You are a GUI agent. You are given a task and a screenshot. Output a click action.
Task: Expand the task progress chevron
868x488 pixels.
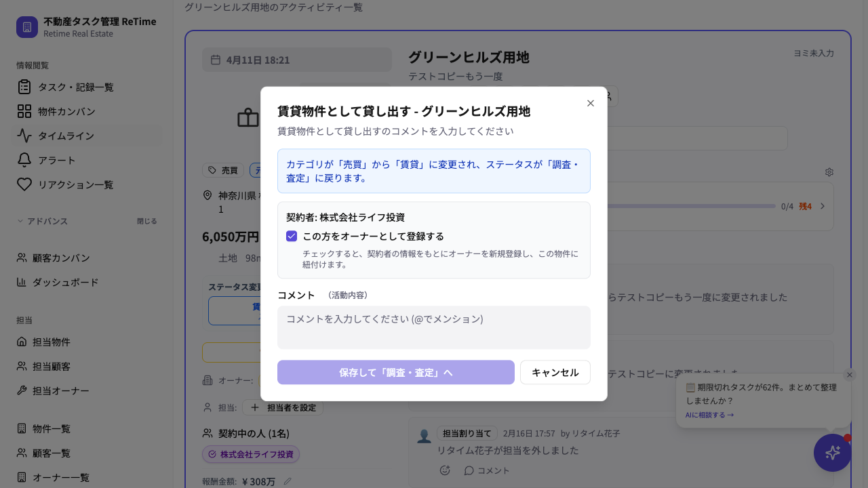tap(823, 206)
